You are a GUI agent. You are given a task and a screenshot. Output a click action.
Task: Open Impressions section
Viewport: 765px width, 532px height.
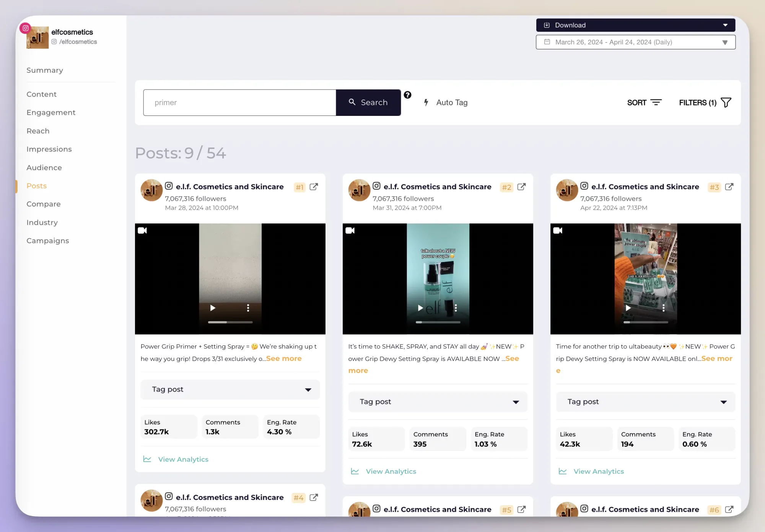[49, 150]
